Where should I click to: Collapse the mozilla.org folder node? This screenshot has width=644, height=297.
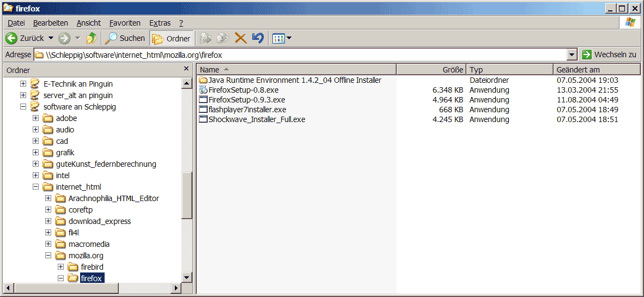48,256
